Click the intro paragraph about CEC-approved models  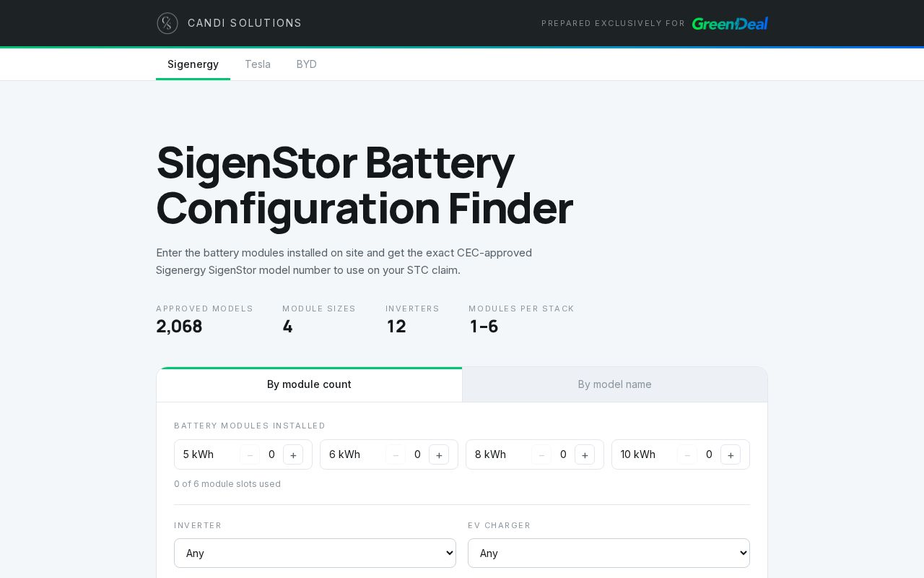pyautogui.click(x=344, y=262)
